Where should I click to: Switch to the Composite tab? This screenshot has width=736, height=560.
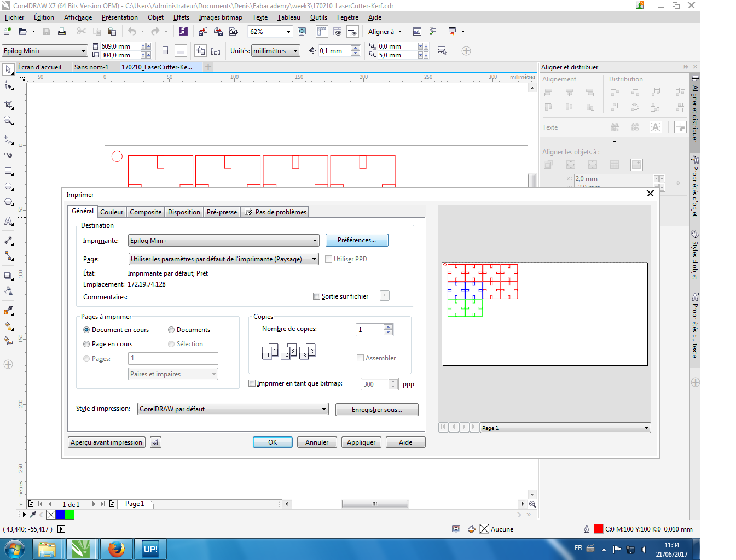click(146, 212)
